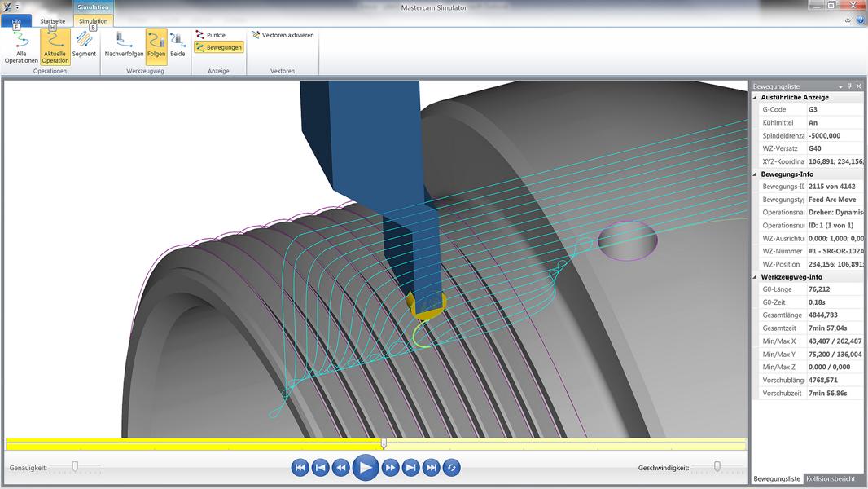This screenshot has width=868, height=489.
Task: Select Spindeldrehzahl value -5000,000
Action: (824, 135)
